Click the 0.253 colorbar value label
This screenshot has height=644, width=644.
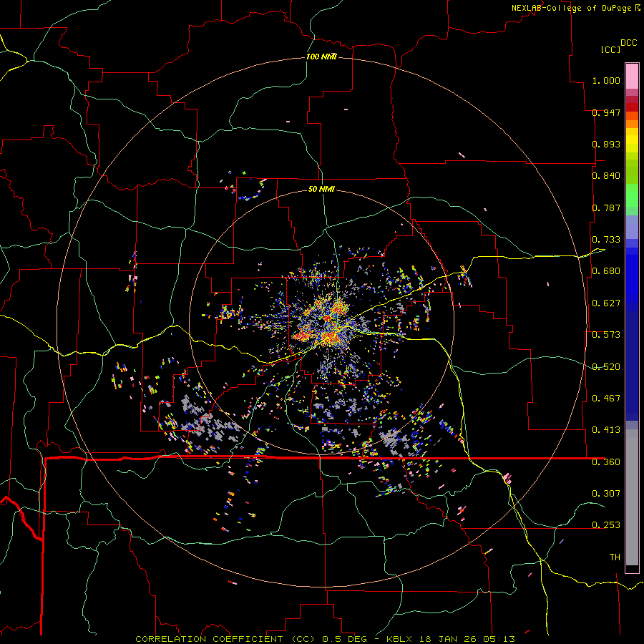point(606,525)
